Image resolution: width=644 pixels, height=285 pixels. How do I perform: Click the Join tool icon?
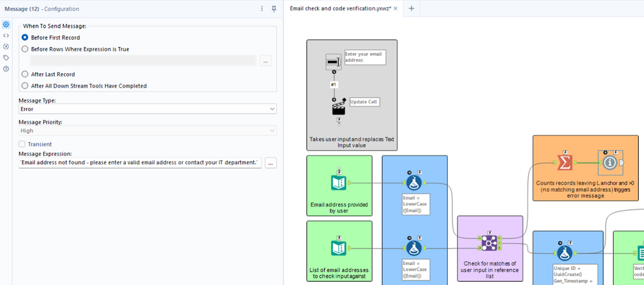point(489,242)
